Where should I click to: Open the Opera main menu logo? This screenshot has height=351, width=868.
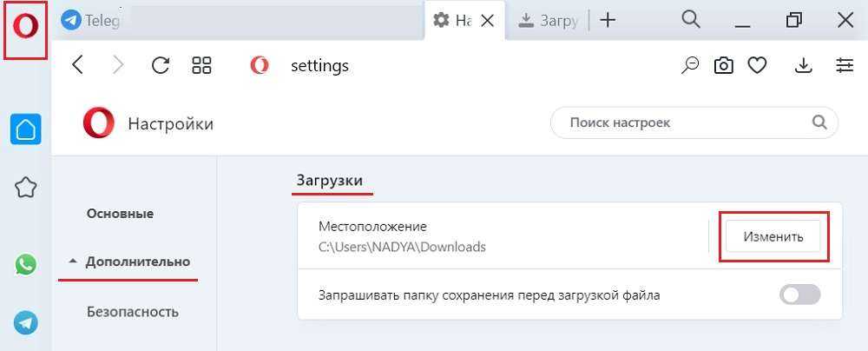point(26,27)
